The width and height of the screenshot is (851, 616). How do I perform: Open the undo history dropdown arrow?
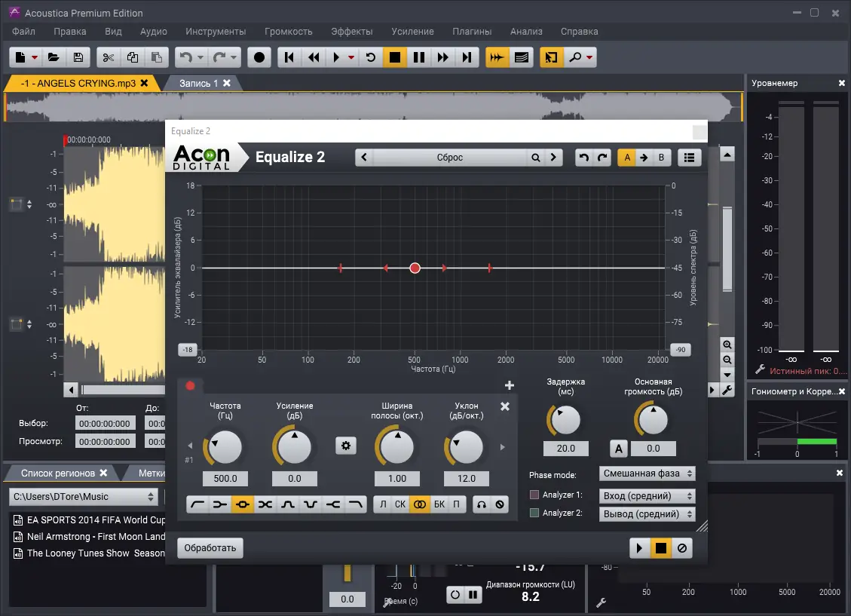(x=201, y=57)
